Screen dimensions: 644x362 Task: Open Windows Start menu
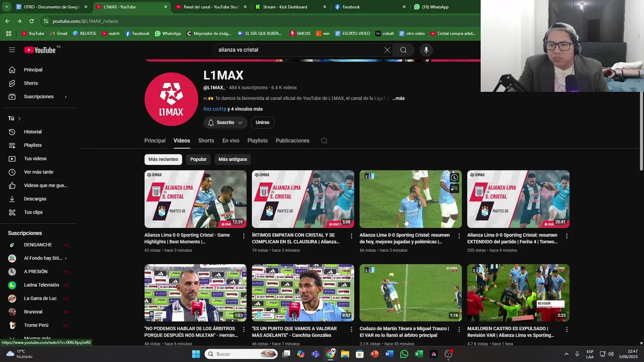tap(196, 354)
